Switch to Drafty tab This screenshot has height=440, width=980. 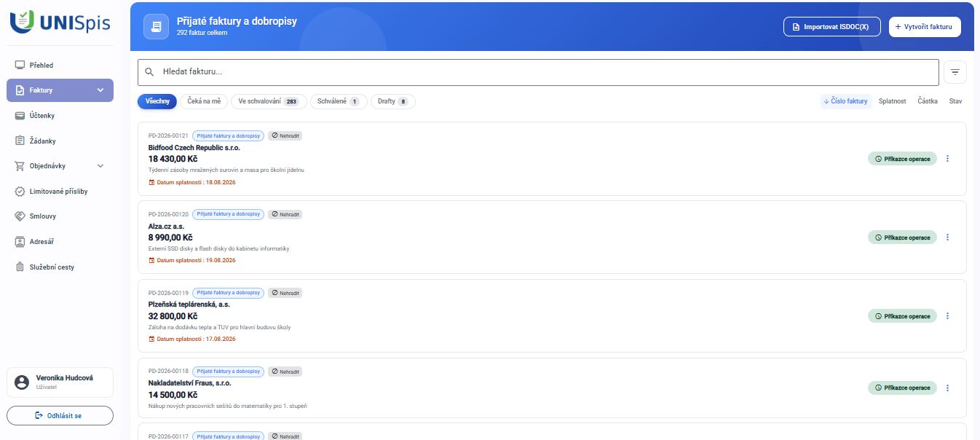[x=393, y=101]
